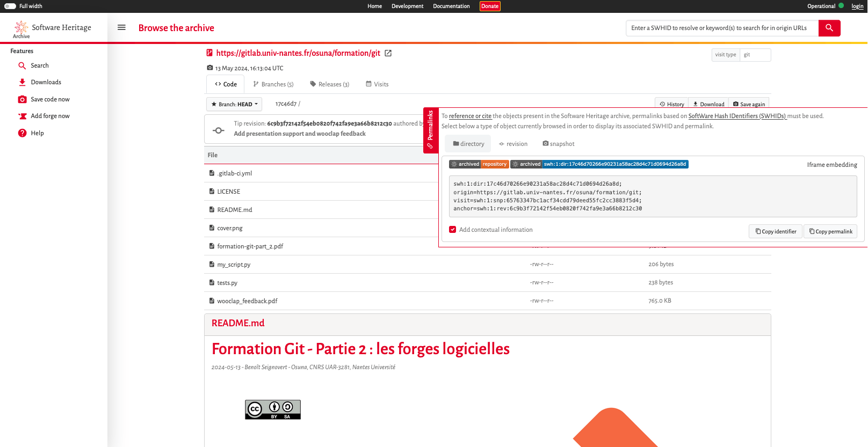Select the directory SWHID tab
The height and width of the screenshot is (447, 868).
tap(468, 144)
